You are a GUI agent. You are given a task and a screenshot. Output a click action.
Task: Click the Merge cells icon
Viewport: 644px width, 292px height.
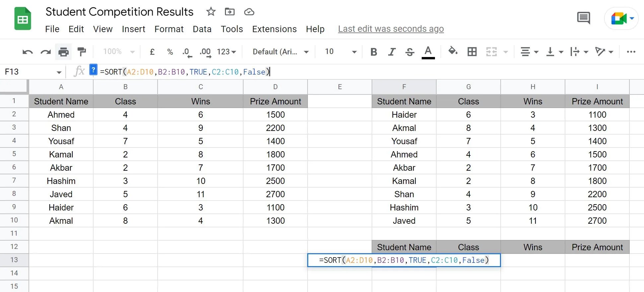click(491, 52)
